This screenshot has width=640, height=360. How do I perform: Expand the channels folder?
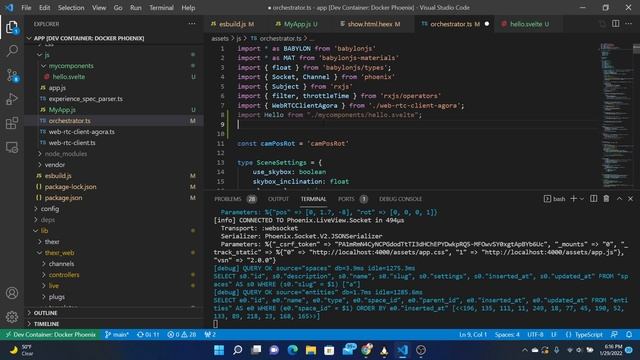(61, 264)
